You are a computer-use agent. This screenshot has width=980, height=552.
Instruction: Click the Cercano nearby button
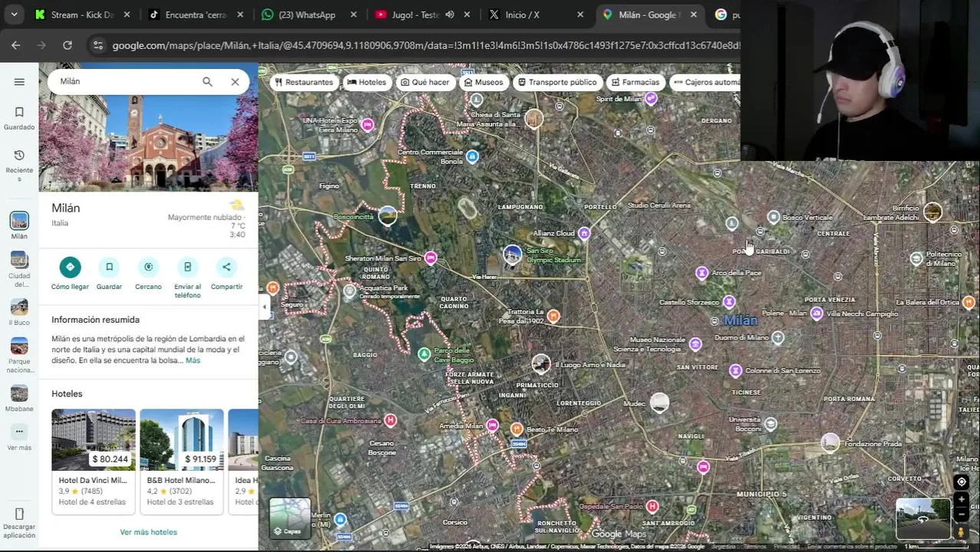[148, 267]
